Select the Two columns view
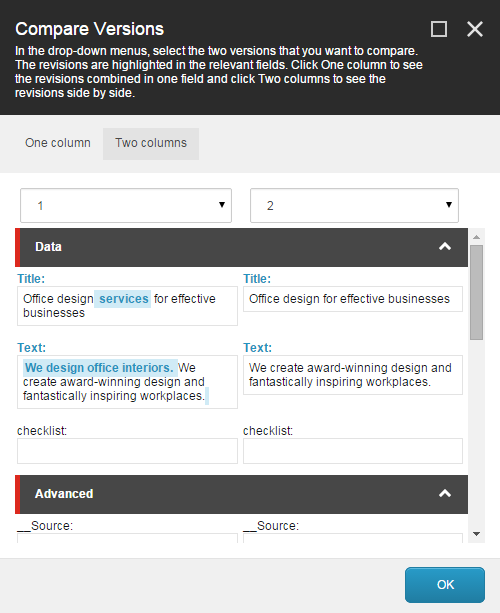500x613 pixels. click(x=151, y=143)
